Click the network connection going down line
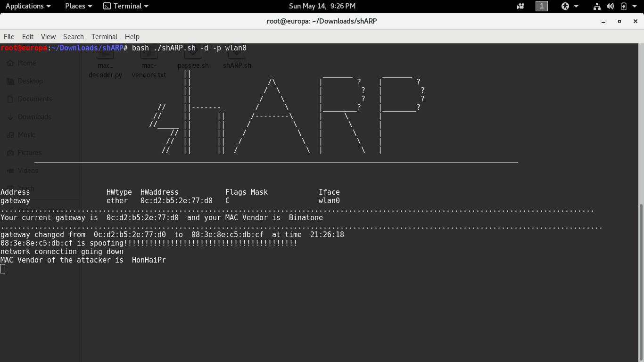 click(x=62, y=252)
